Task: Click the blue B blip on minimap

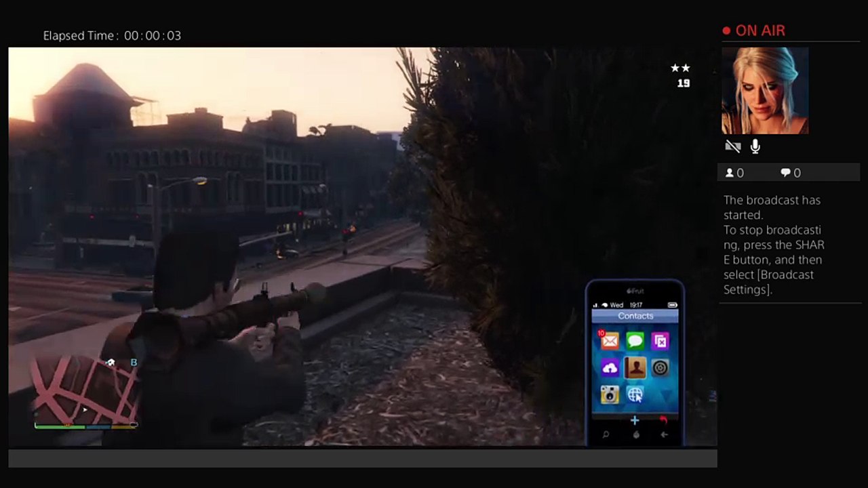Action: (134, 363)
